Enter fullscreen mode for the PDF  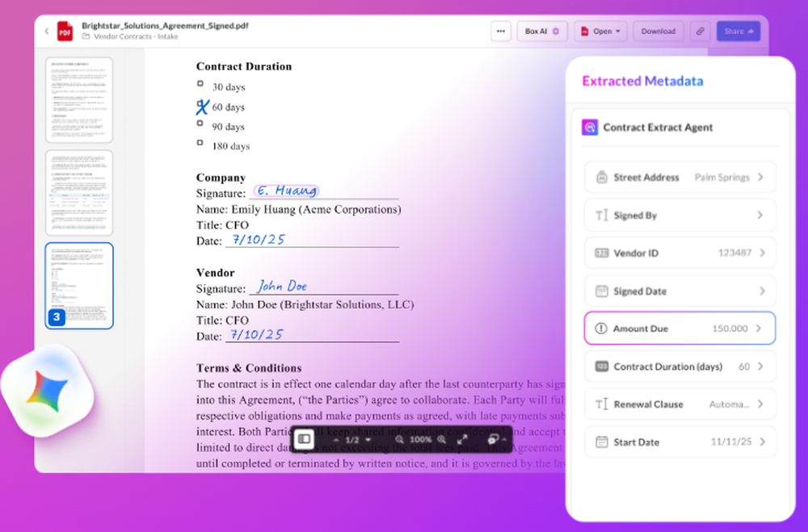pyautogui.click(x=463, y=440)
